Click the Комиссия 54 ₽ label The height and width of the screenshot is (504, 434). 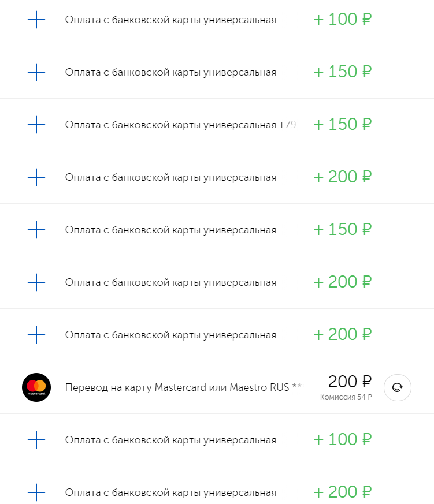pos(346,397)
